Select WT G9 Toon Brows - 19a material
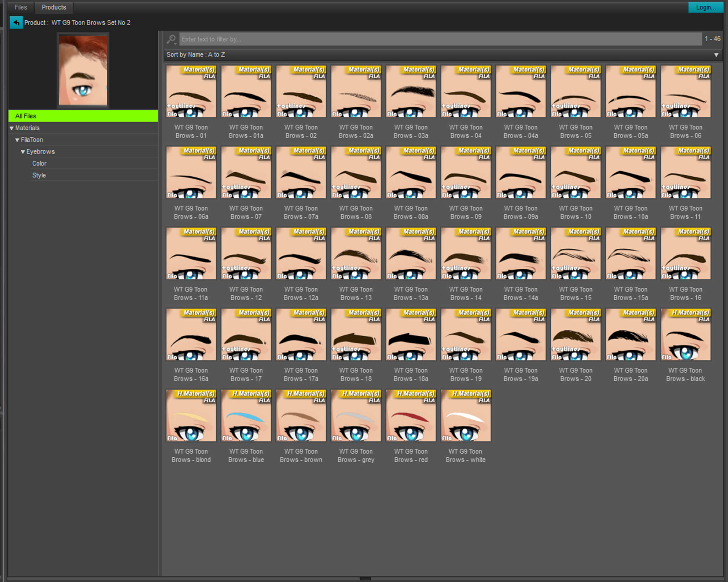Viewport: 728px width, 582px height. click(x=521, y=334)
